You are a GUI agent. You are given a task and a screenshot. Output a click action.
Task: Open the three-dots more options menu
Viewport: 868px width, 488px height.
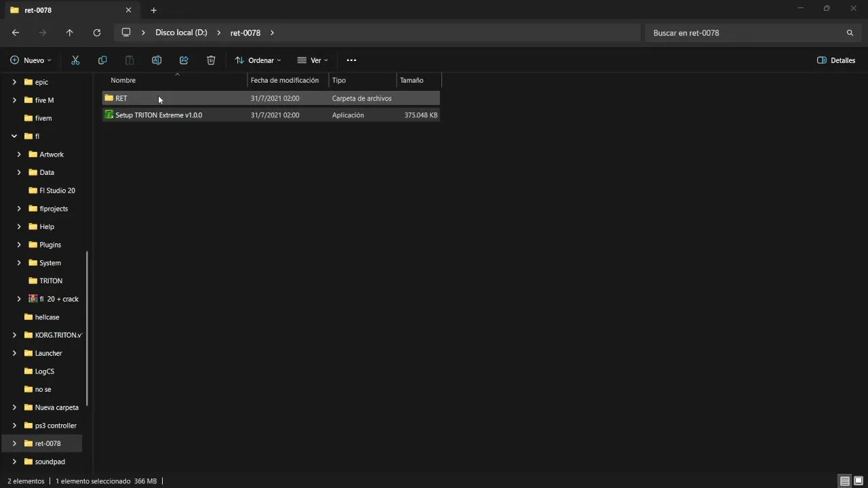[x=351, y=60]
